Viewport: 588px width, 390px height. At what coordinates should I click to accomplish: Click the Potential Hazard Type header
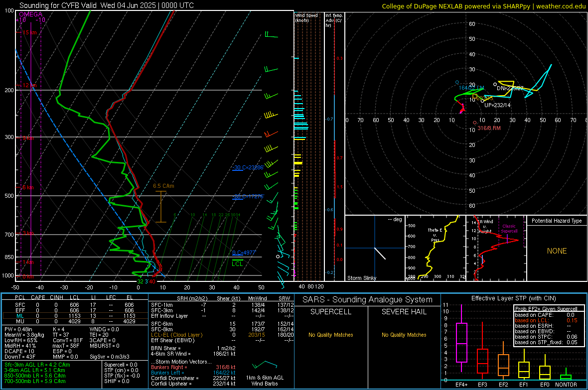click(557, 221)
